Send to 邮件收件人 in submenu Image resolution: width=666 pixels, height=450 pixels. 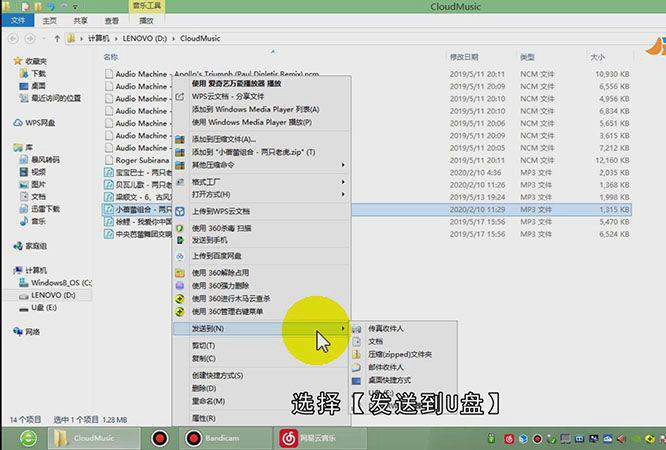pyautogui.click(x=403, y=367)
